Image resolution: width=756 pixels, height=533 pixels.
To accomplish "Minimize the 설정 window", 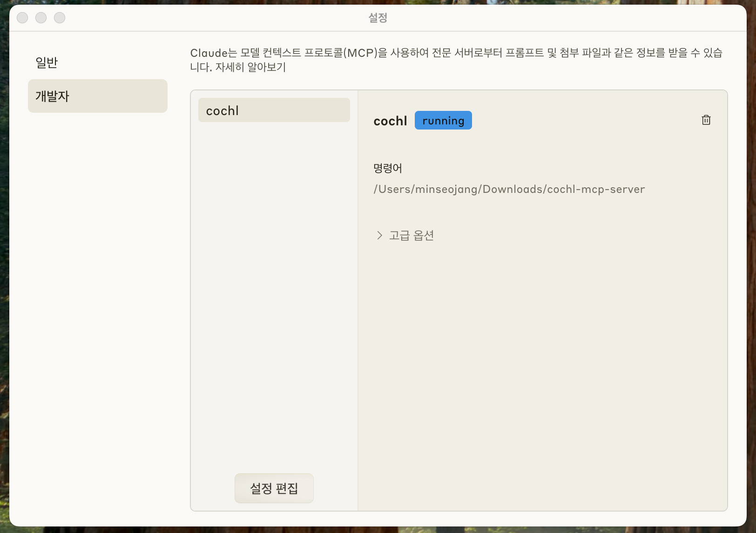I will pos(41,18).
